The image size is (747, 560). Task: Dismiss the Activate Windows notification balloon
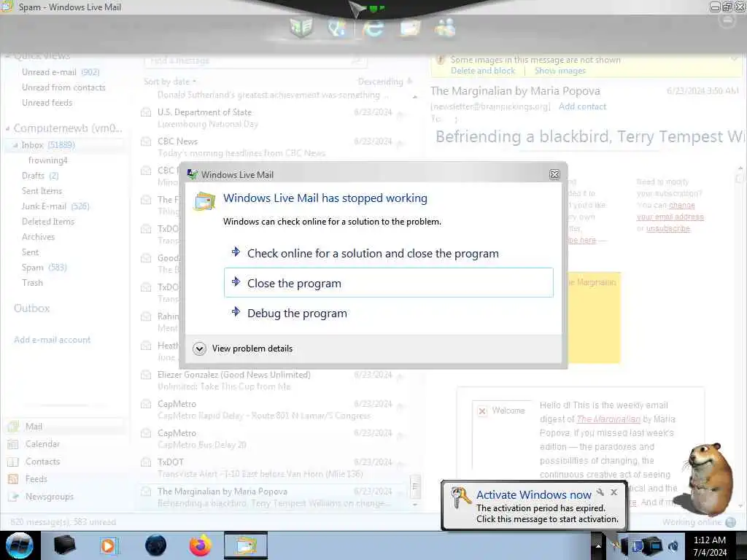614,492
